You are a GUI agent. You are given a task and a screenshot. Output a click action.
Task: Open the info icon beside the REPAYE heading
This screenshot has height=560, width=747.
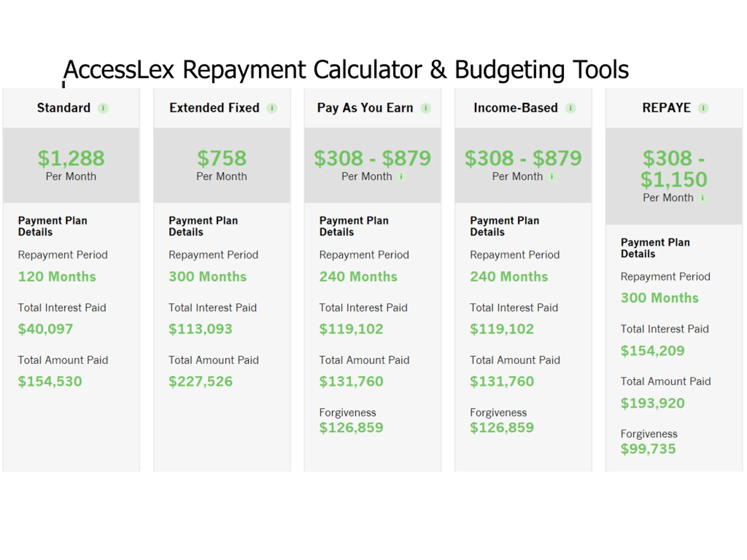(x=703, y=108)
